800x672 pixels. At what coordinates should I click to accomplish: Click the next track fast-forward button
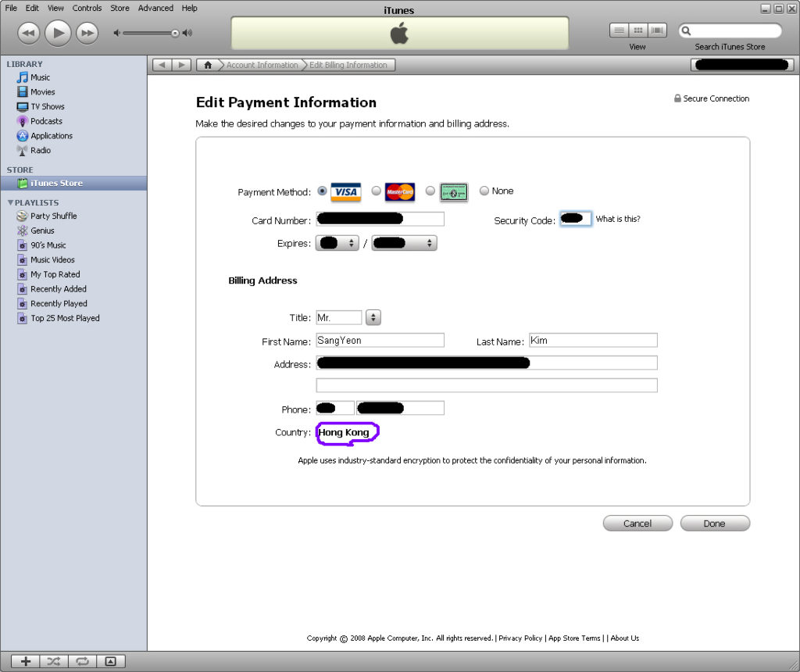click(x=87, y=33)
